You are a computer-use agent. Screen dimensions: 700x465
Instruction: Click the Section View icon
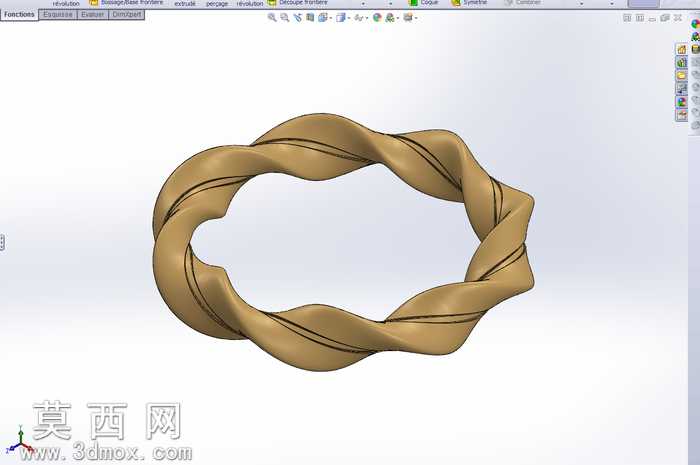click(310, 18)
